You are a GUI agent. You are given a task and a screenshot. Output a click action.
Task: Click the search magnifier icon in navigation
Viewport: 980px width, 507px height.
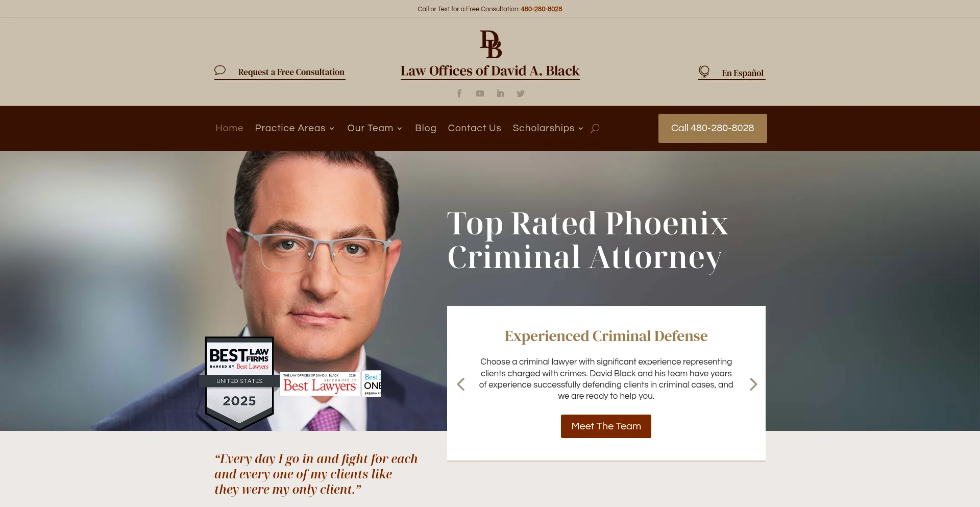coord(595,128)
